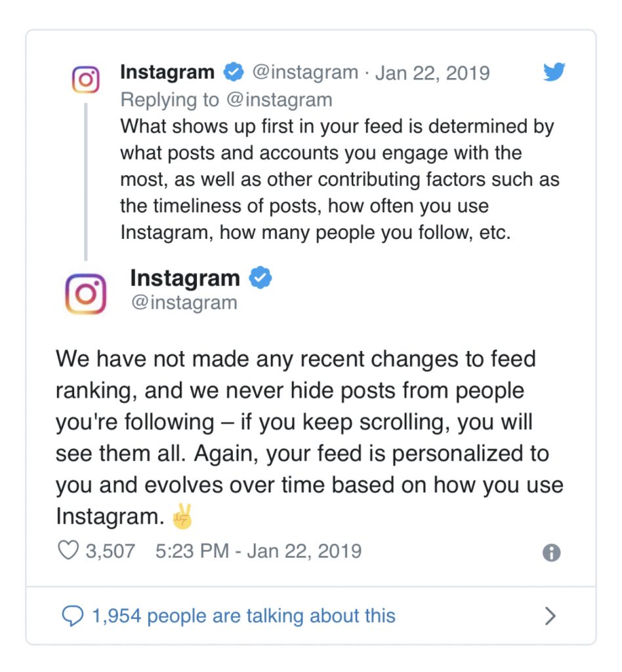Screen dimensions: 622x672
Task: Open the large Instagram profile avatar
Action: (86, 294)
